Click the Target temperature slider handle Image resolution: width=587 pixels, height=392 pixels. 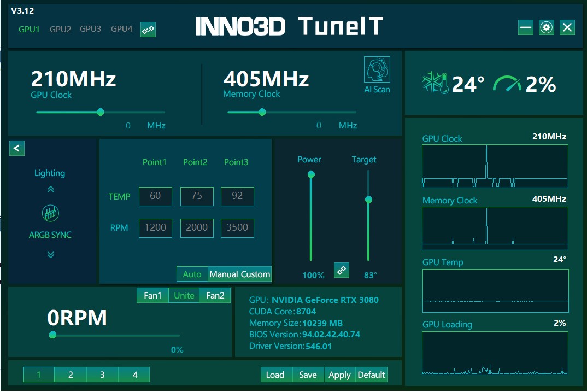(x=368, y=200)
